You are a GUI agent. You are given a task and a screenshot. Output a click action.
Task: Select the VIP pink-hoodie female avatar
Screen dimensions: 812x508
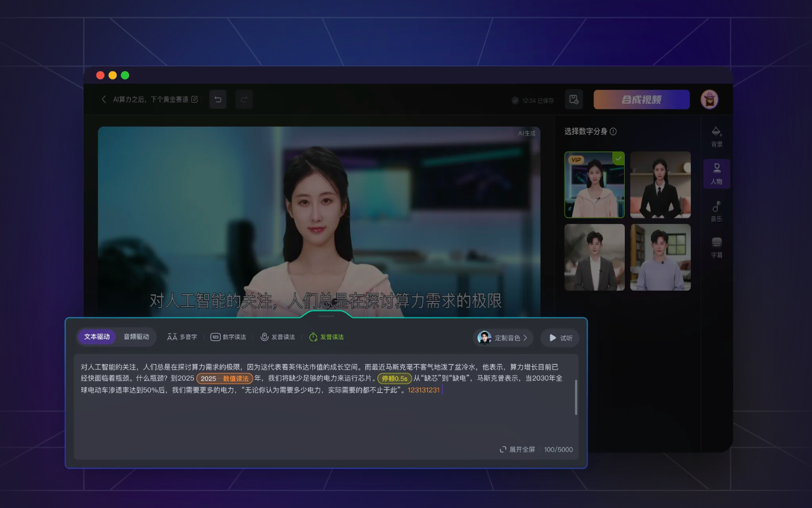(594, 185)
